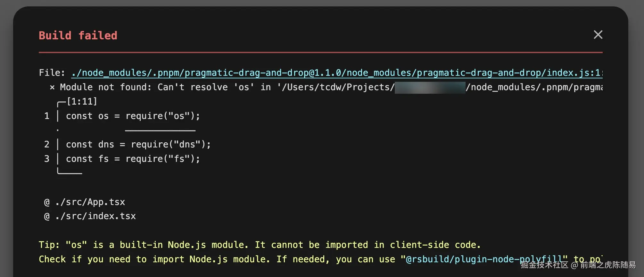Click the "Module not found" error message
The image size is (644, 277).
click(x=106, y=87)
